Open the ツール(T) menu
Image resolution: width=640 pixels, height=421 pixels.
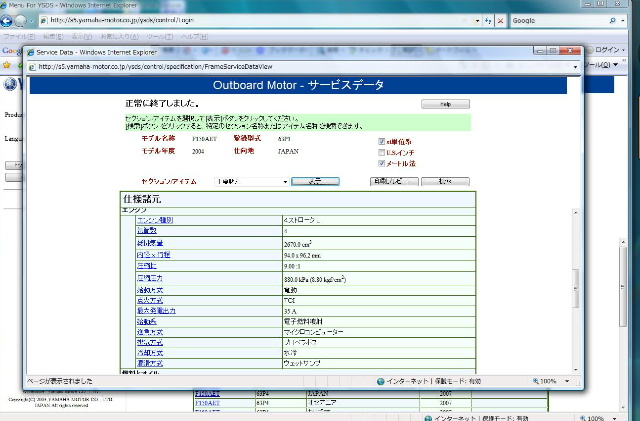coord(160,36)
